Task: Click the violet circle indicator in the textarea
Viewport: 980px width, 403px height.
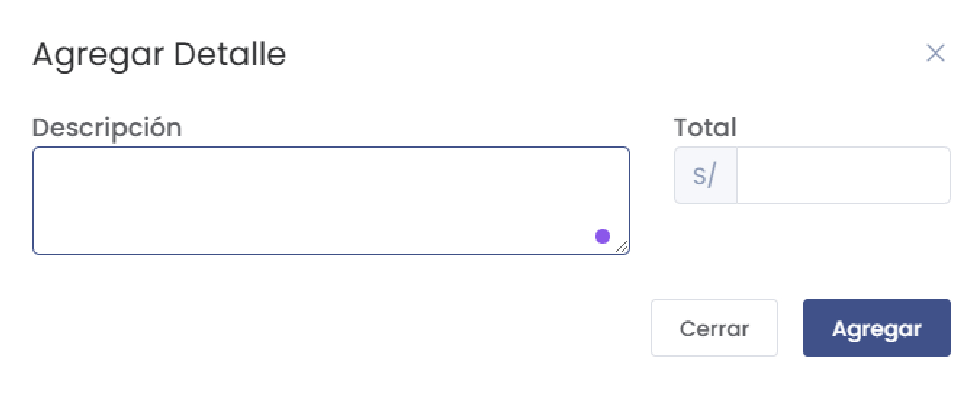Action: tap(602, 236)
